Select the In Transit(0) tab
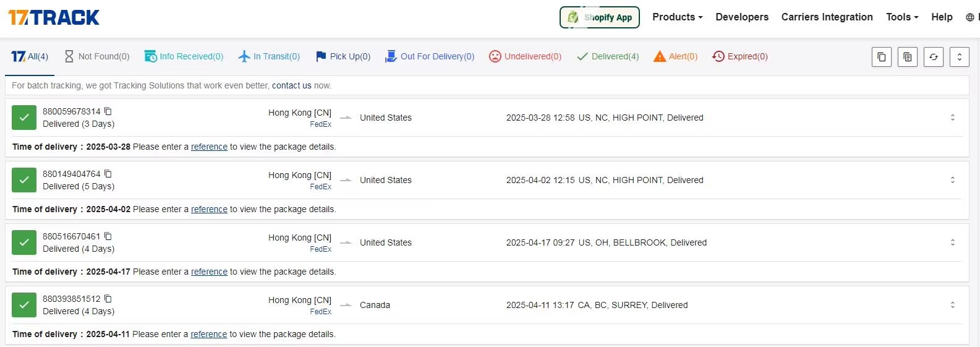The image size is (980, 347). click(x=269, y=56)
